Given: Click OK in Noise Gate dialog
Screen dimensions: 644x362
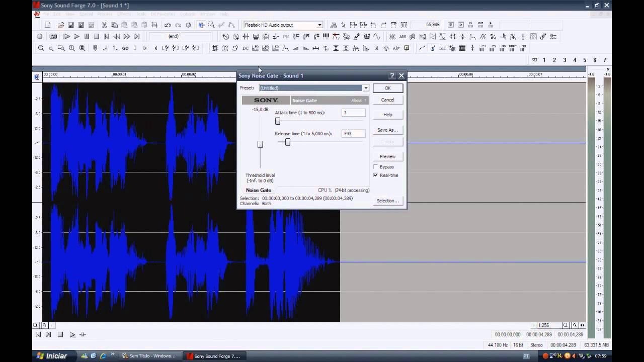Looking at the screenshot, I should (387, 88).
